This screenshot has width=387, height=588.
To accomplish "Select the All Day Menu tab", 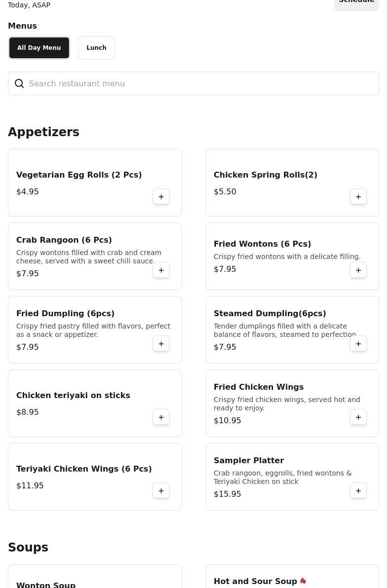I will tap(39, 48).
